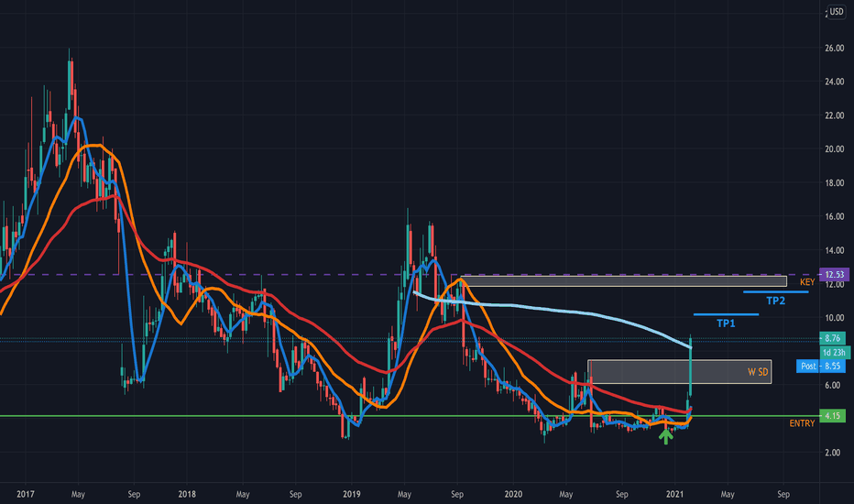
Task: Select the TP2 text label
Action: click(775, 301)
